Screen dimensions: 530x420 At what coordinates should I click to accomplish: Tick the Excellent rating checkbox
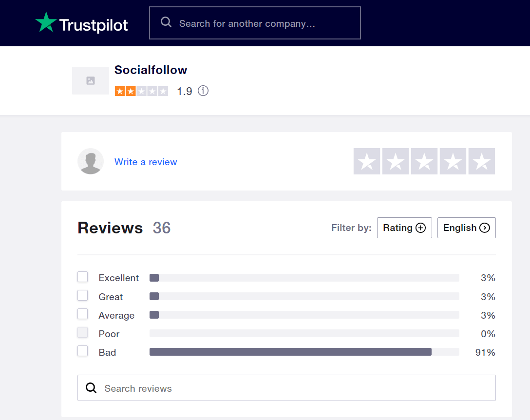click(82, 277)
